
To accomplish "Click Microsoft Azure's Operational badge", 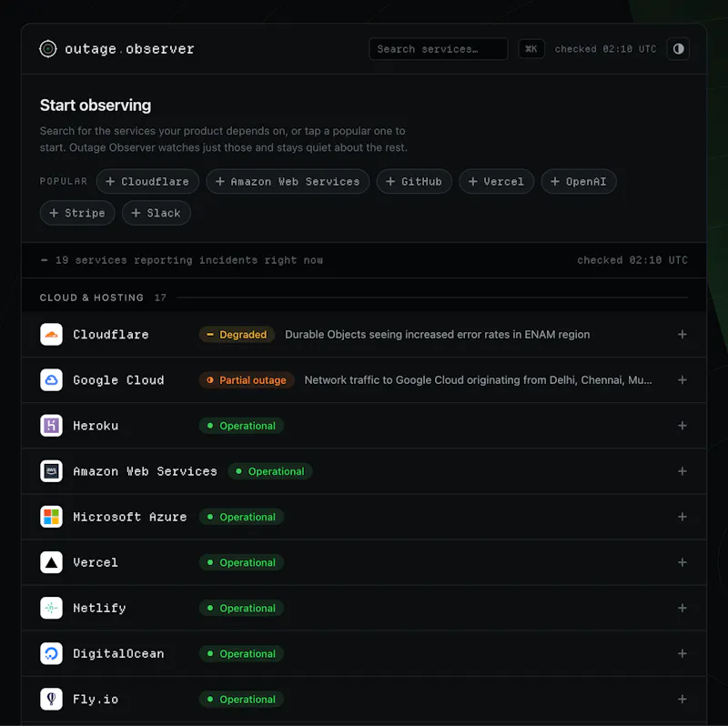I will [x=241, y=517].
